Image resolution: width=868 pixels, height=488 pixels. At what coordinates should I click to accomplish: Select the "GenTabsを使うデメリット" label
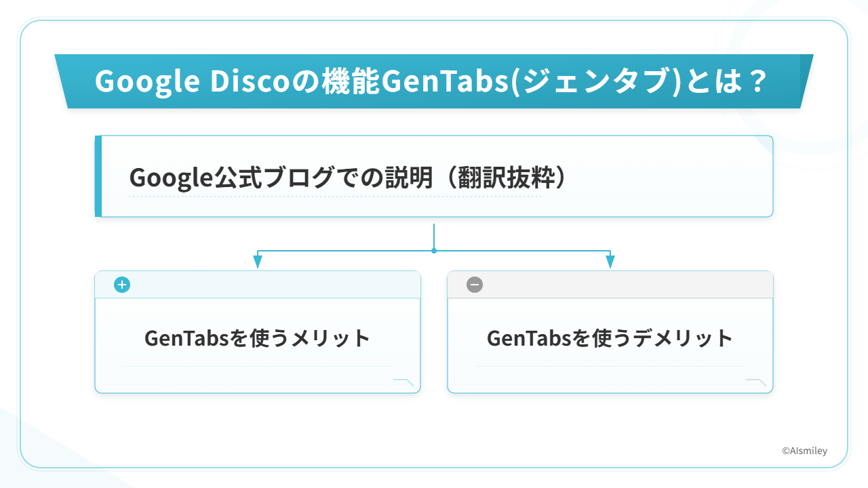tap(610, 338)
